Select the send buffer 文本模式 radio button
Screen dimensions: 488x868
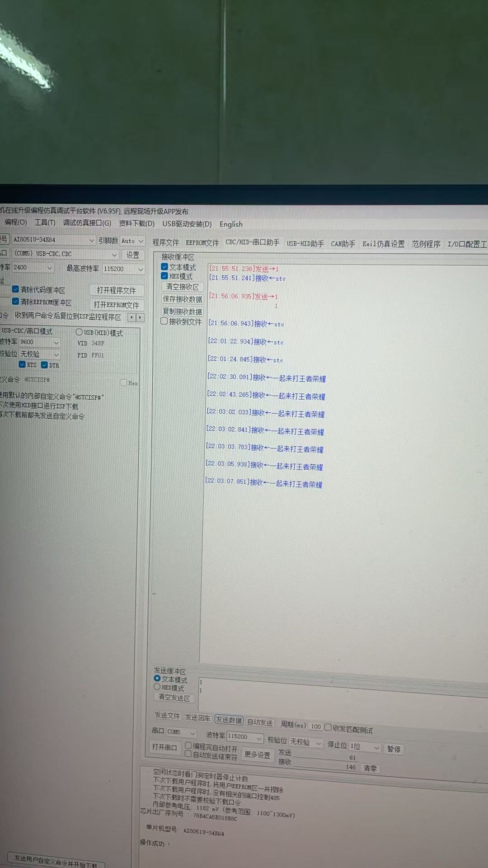(157, 679)
